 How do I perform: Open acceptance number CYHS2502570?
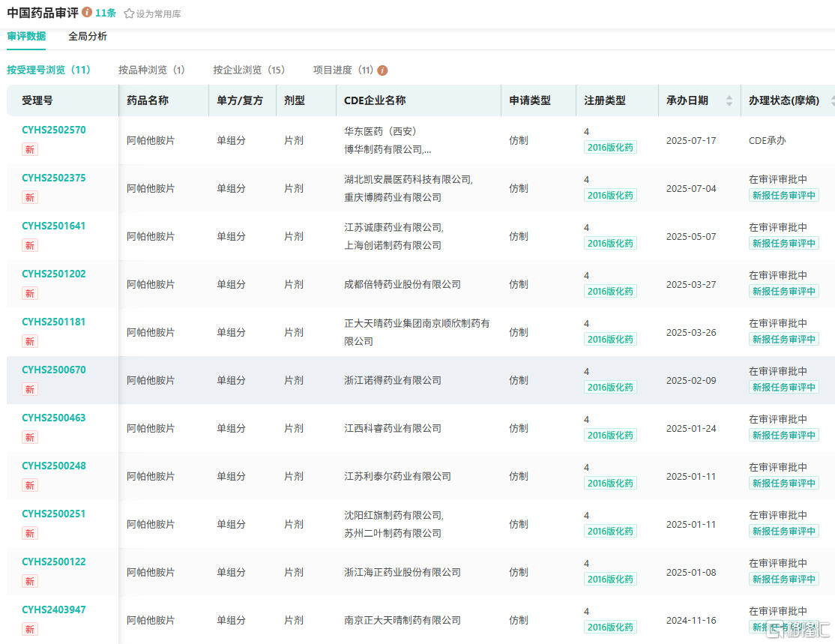[x=54, y=130]
